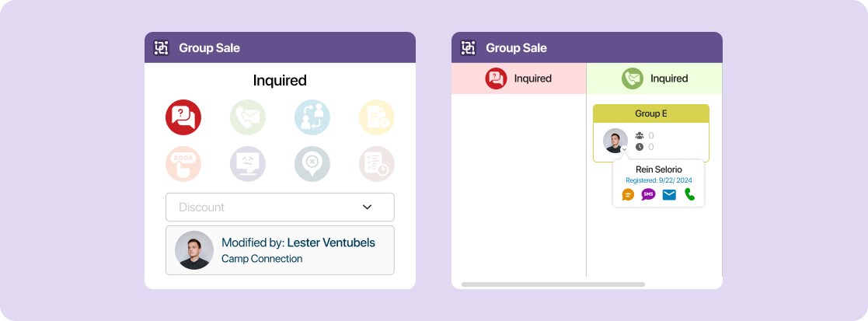Viewport: 868px width, 321px height.
Task: Pick the blue people-exchange status icon
Action: (x=312, y=117)
